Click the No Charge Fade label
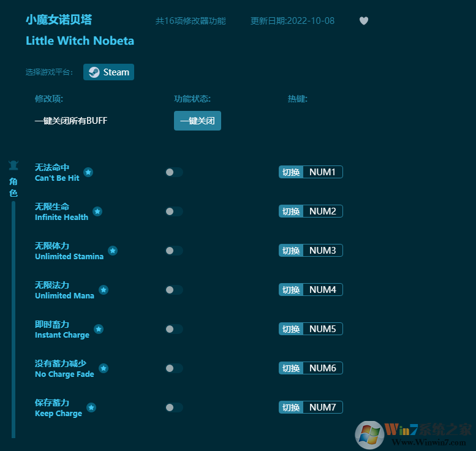Viewport: 476px width, 451px height. point(64,374)
